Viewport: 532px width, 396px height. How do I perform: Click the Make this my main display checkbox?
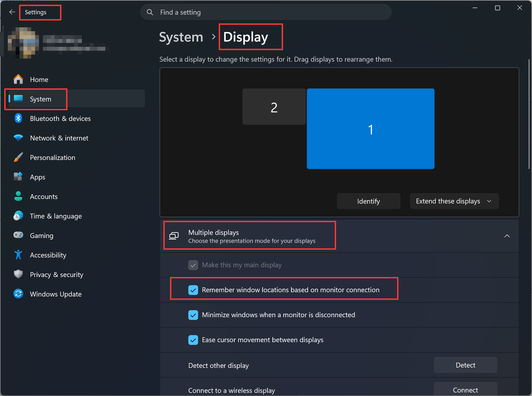coord(193,265)
